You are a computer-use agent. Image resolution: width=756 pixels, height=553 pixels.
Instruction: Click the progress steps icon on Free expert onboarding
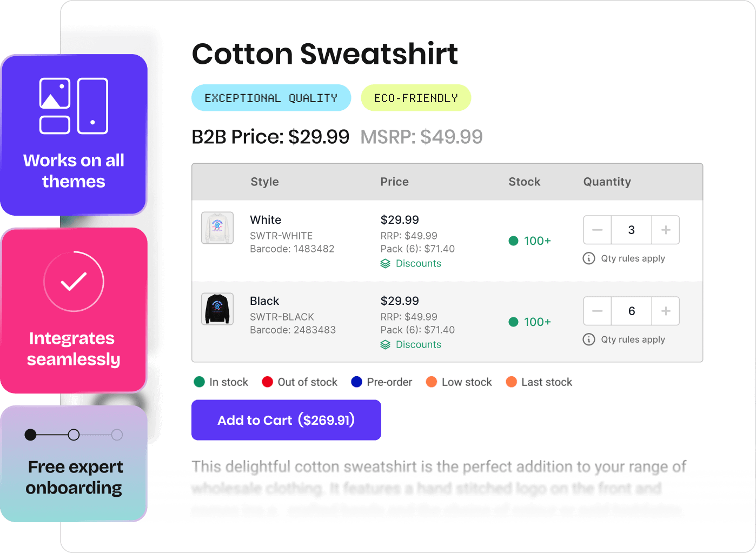73,434
